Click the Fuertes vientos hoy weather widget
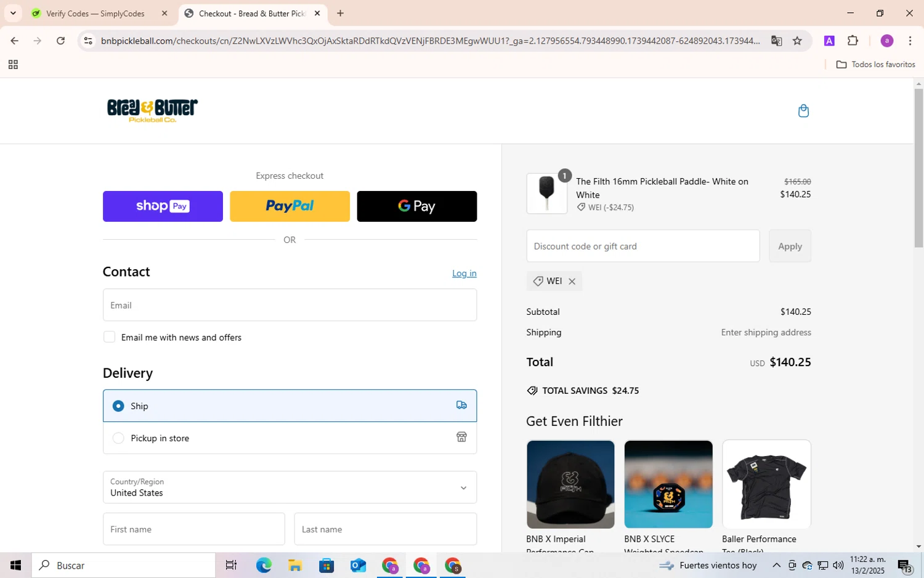 click(707, 566)
